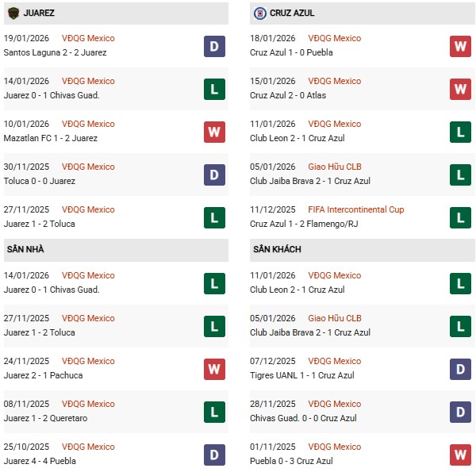Screen dimensions: 476x472
Task: Click the Cruz Azul 2 - 0 Atlas result
Action: pyautogui.click(x=288, y=95)
